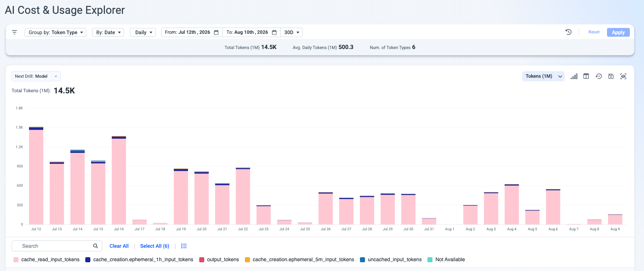This screenshot has width=644, height=271.
Task: Click the uncached_input_tokens blue color swatch
Action: click(x=362, y=260)
